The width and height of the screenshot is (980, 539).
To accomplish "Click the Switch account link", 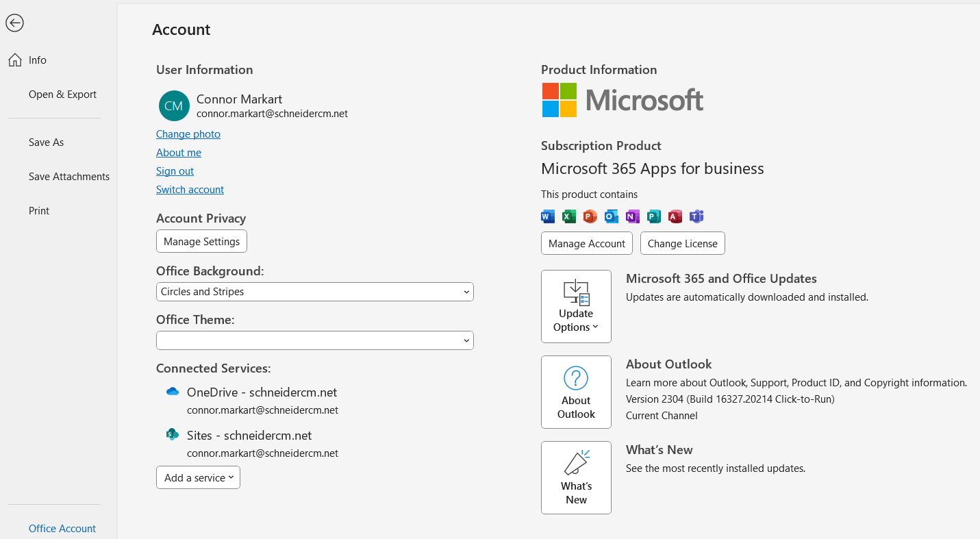I will tap(190, 190).
